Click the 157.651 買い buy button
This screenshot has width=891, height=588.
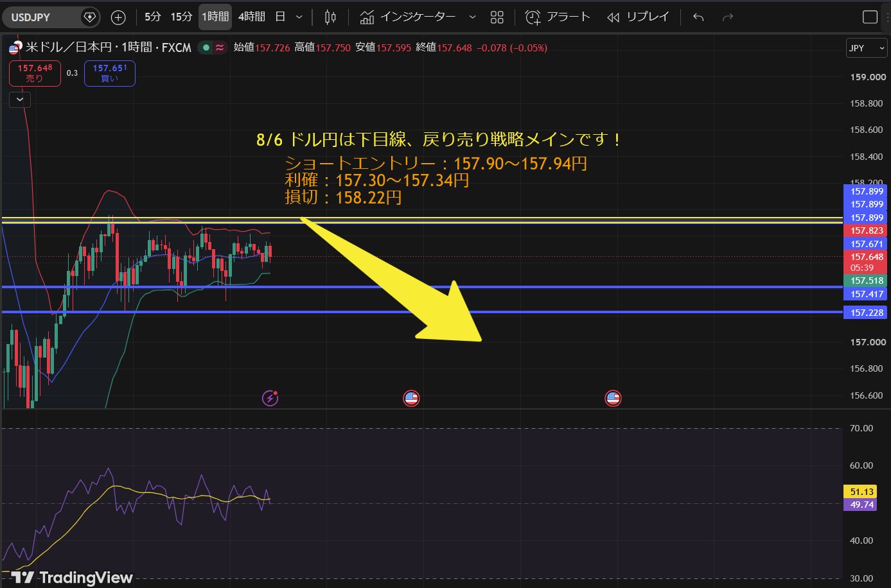[110, 73]
